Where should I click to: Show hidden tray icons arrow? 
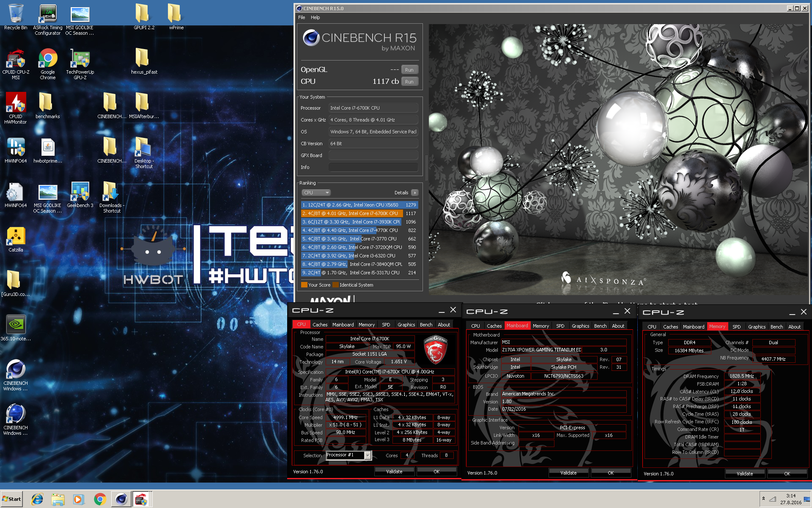point(763,499)
